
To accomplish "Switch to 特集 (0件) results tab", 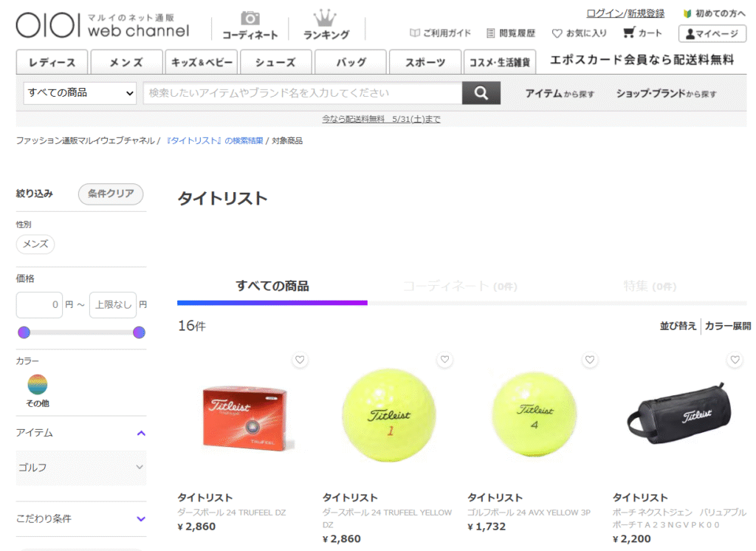I will click(x=650, y=287).
